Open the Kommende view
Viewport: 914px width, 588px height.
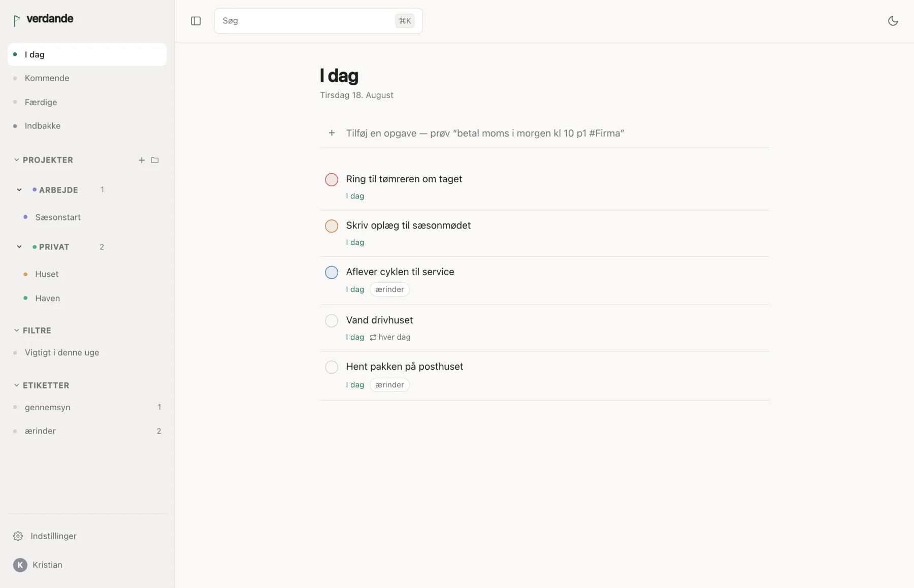87,78
